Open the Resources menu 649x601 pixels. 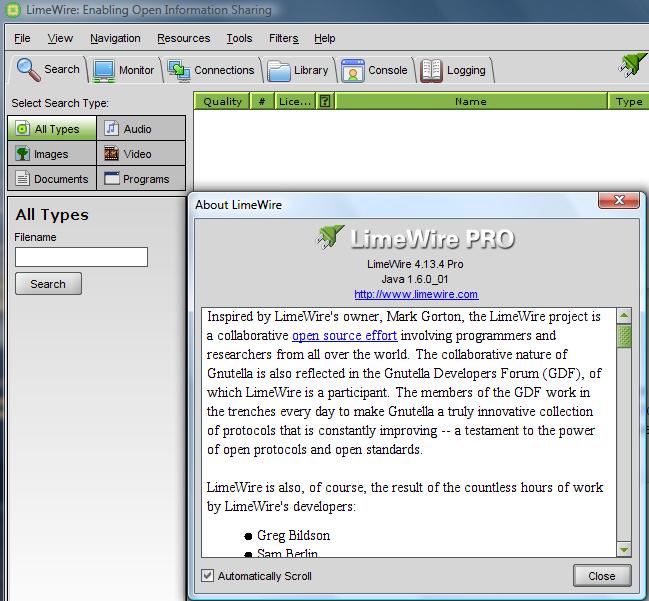click(x=183, y=38)
